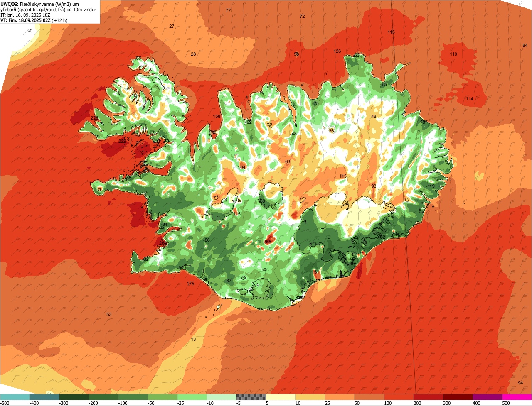Screen dimensions: 532x406
Task: Select the flux value 28 over the sea
Action: click(x=193, y=54)
